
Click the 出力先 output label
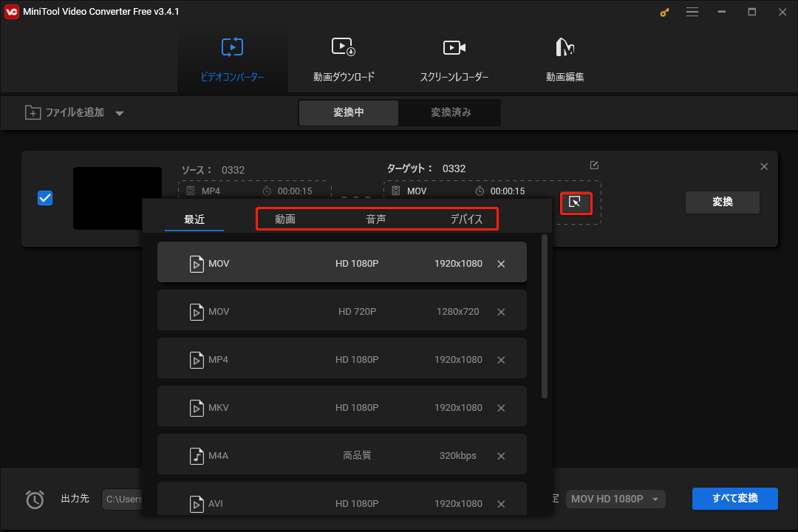tap(75, 499)
